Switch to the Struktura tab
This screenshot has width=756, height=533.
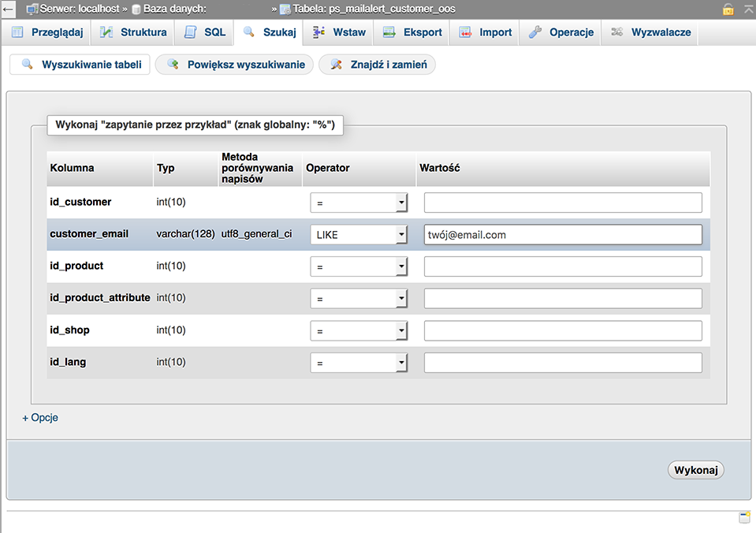pos(133,32)
